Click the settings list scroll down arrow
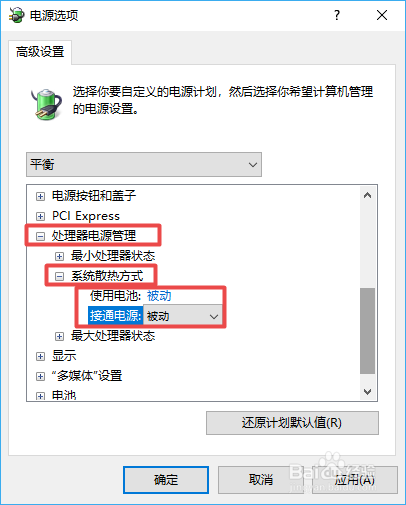Screen dimensions: 406x505 pyautogui.click(x=368, y=392)
